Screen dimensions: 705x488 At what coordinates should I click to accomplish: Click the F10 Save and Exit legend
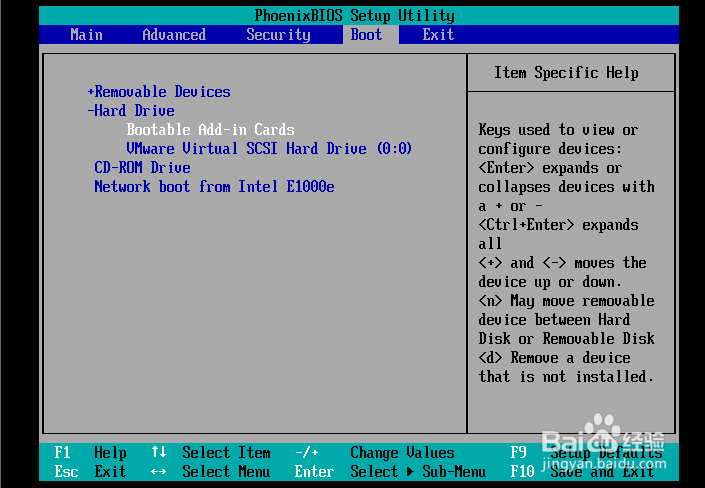[x=582, y=471]
